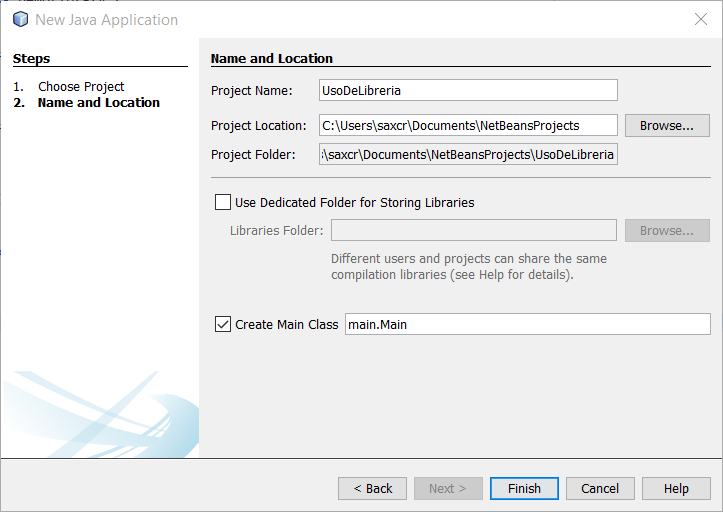723x512 pixels.
Task: Click the Project Location: label
Action: [x=259, y=125]
